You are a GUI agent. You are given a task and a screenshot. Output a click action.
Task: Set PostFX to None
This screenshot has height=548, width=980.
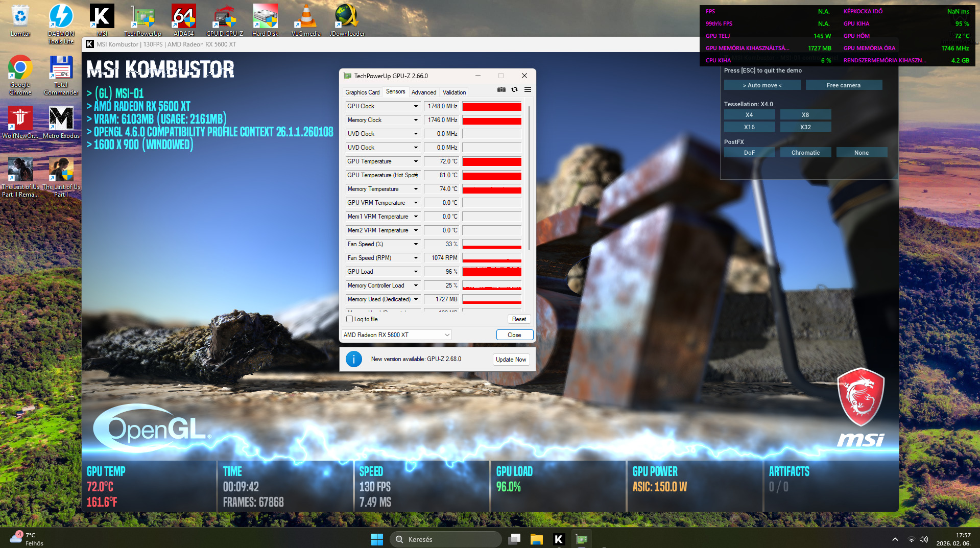tap(862, 153)
